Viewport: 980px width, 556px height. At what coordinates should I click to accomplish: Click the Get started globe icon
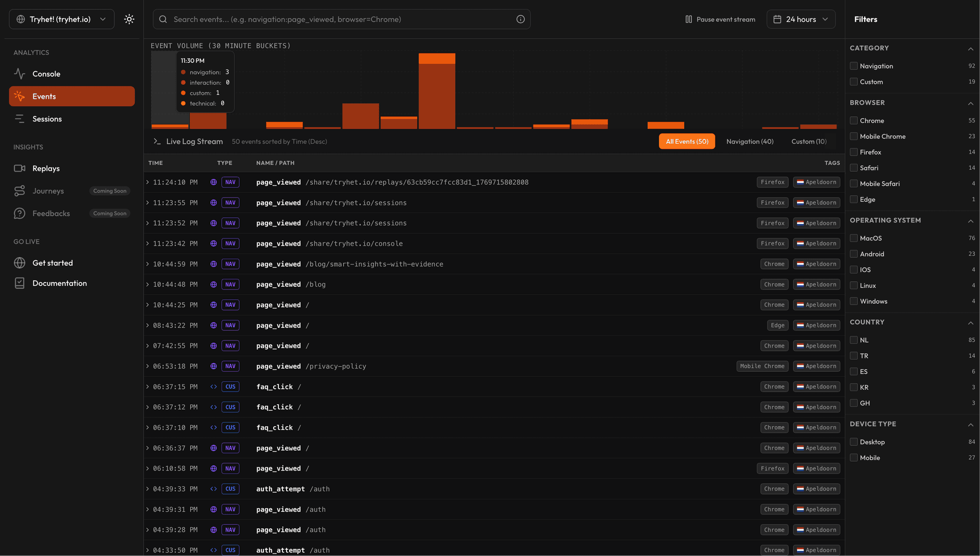coord(20,263)
